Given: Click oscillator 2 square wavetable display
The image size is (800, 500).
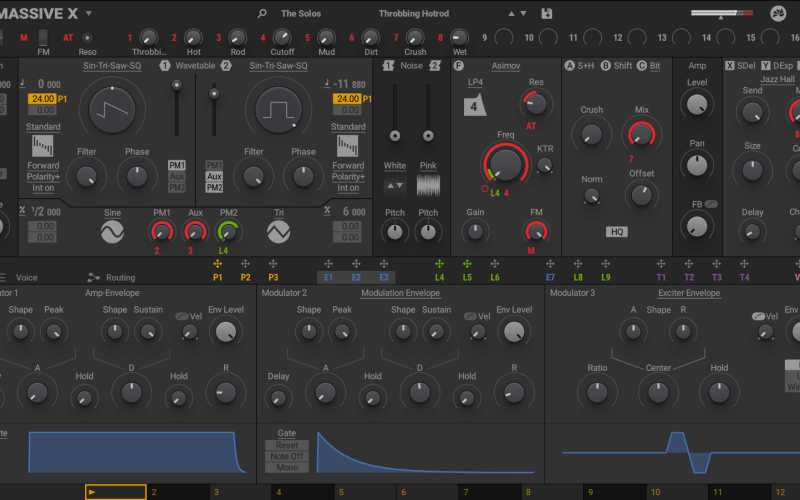Looking at the screenshot, I should coord(279,110).
